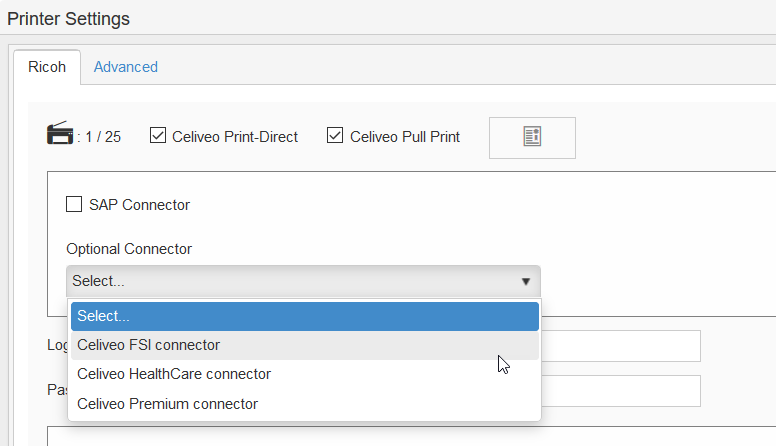The image size is (776, 446).
Task: Click the Celiveo Pull Print label text
Action: 405,137
